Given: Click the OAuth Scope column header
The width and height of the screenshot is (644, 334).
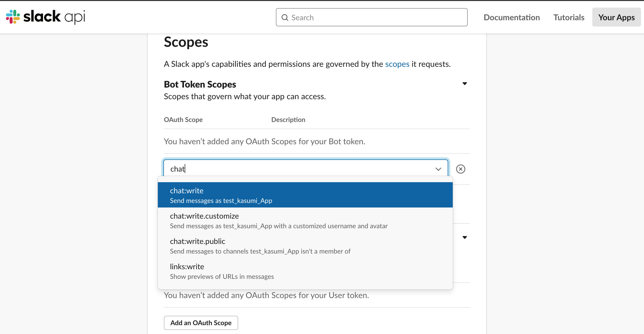Looking at the screenshot, I should [183, 119].
